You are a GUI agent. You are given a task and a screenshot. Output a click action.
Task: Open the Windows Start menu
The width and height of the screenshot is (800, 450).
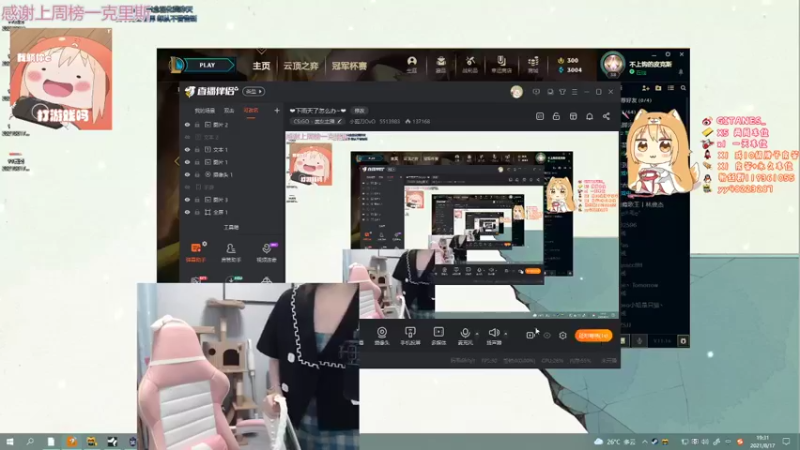point(9,442)
